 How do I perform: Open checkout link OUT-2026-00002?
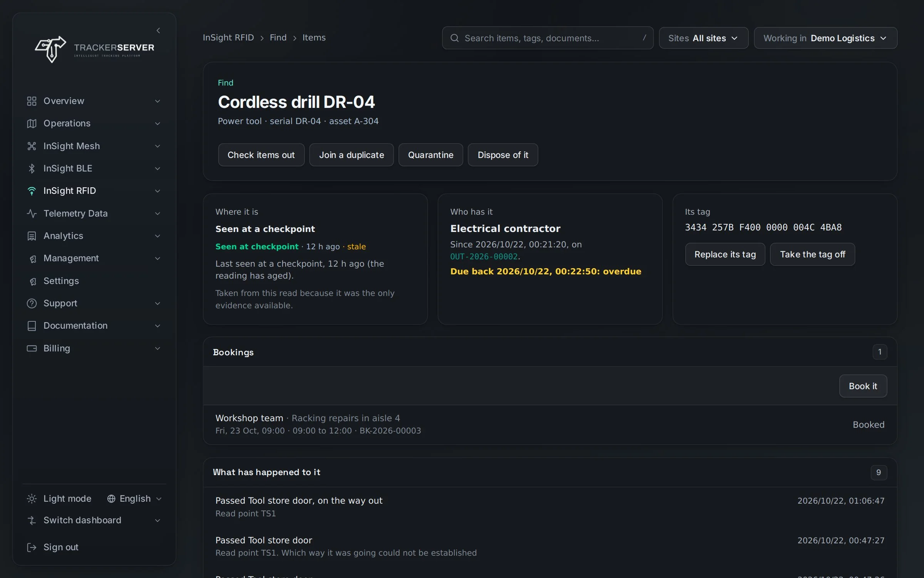pyautogui.click(x=484, y=257)
